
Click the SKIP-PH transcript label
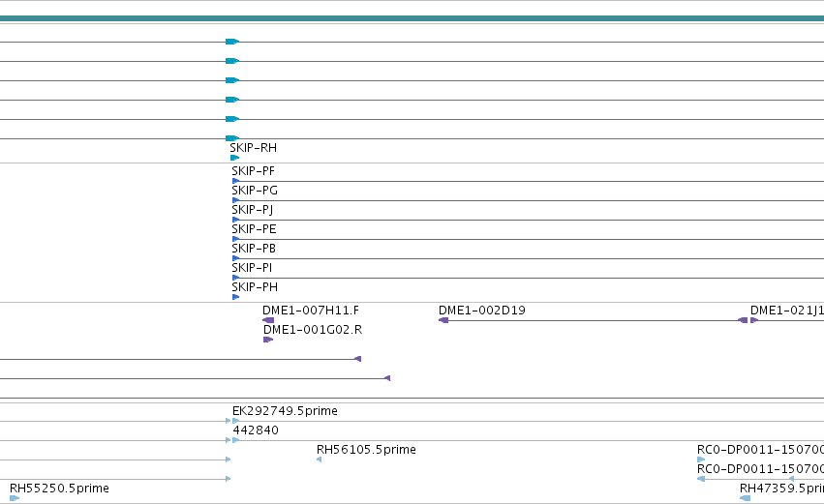pos(255,287)
